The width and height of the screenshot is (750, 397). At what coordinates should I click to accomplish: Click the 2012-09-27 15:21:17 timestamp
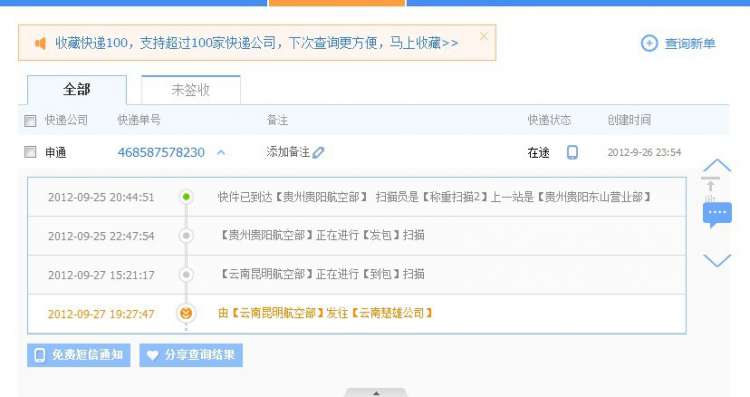click(x=101, y=275)
